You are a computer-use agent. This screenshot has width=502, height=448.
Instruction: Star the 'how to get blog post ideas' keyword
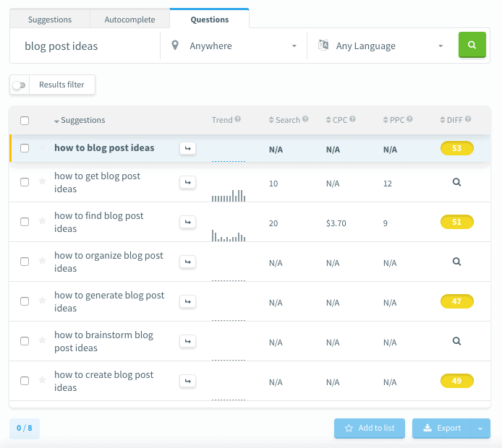click(x=42, y=181)
